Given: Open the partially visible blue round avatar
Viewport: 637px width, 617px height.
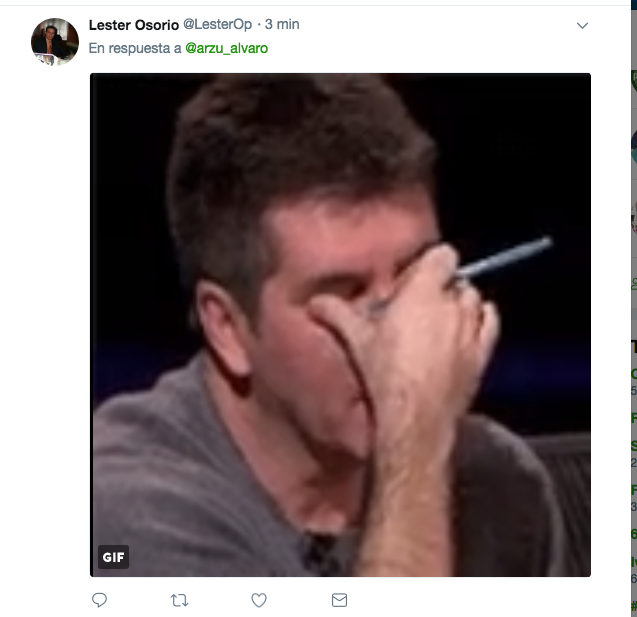Looking at the screenshot, I should (x=634, y=145).
